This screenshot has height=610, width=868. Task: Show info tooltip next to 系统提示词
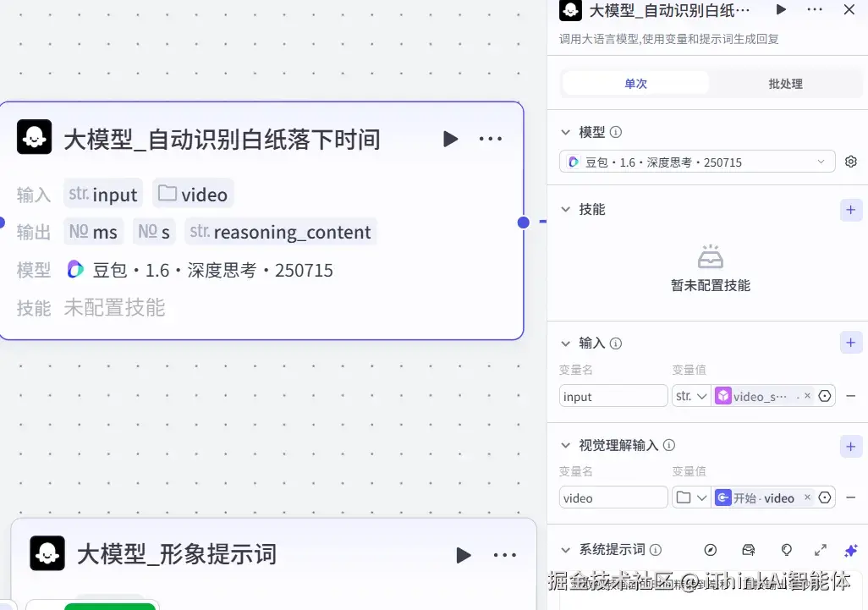click(656, 550)
